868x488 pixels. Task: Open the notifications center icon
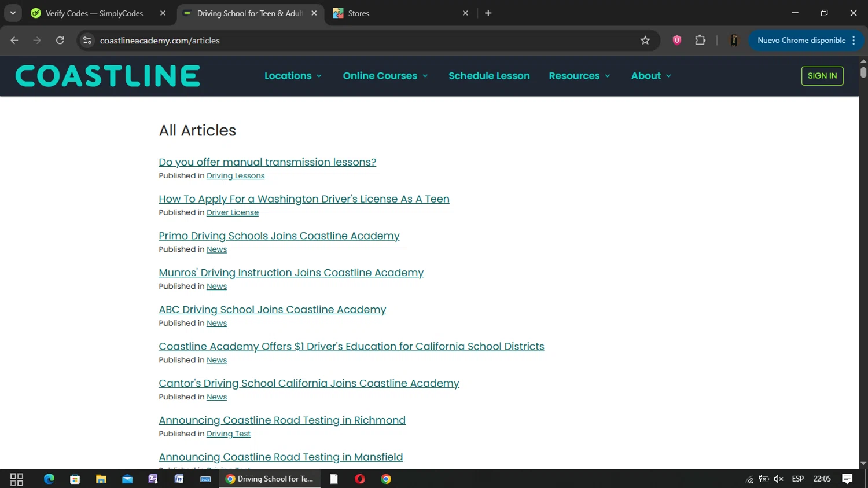(x=847, y=479)
